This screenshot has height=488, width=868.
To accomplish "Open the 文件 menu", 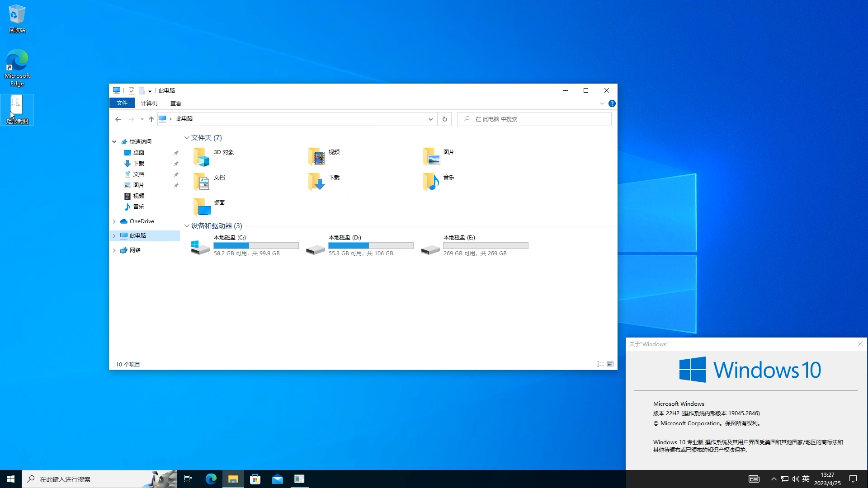I will [122, 103].
